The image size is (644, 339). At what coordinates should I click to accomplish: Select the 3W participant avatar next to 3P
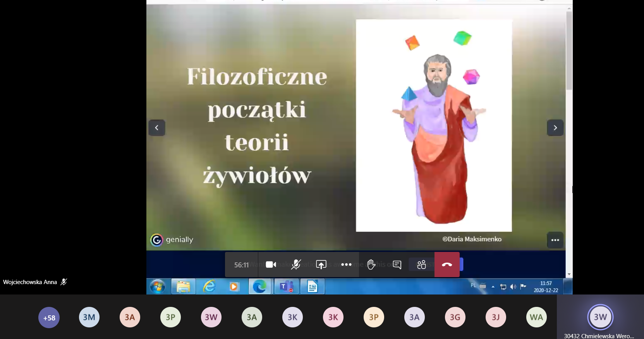click(x=211, y=317)
